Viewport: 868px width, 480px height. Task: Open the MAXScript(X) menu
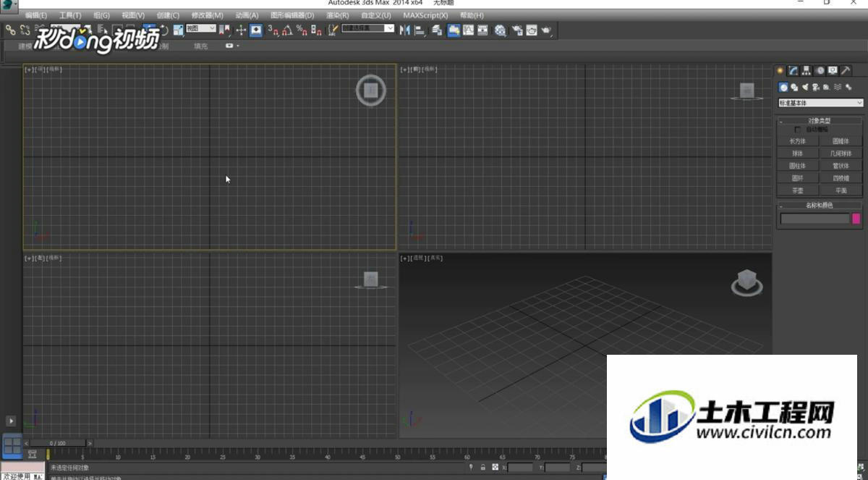point(425,15)
